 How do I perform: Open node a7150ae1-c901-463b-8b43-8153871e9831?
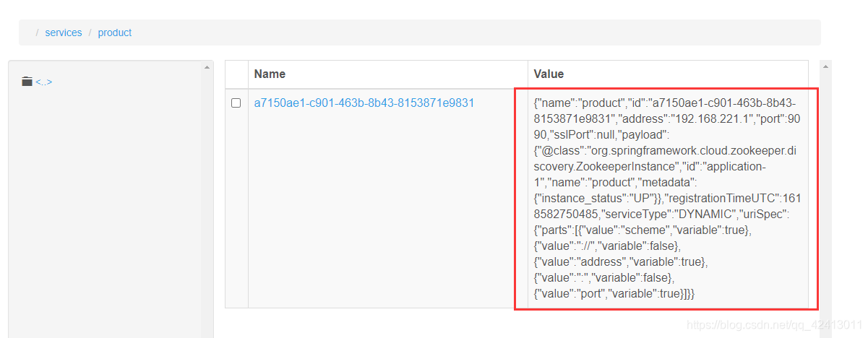364,103
